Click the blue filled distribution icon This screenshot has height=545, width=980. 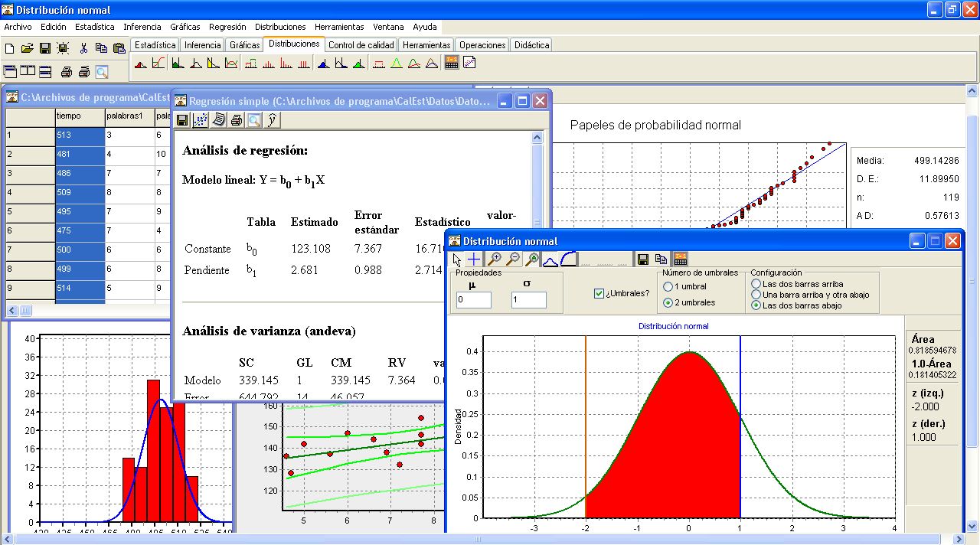[x=323, y=64]
